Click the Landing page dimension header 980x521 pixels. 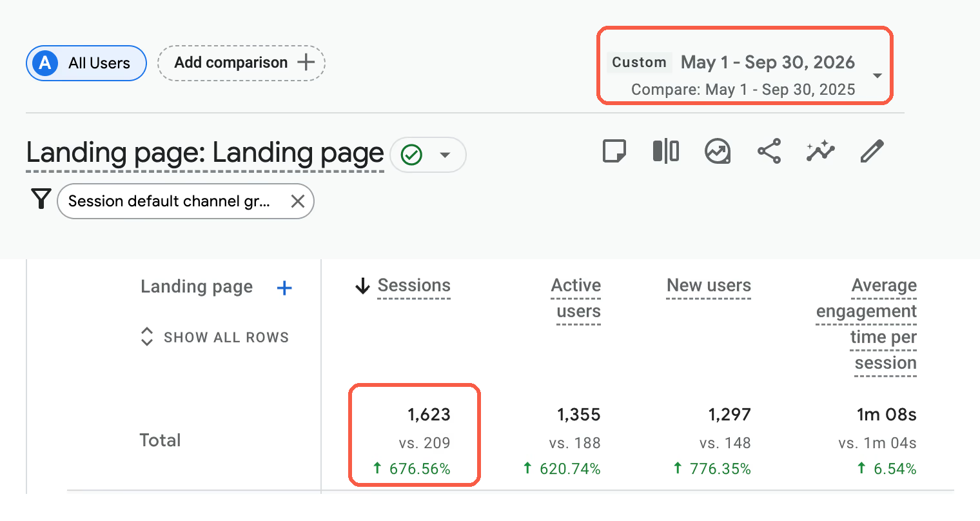point(197,287)
